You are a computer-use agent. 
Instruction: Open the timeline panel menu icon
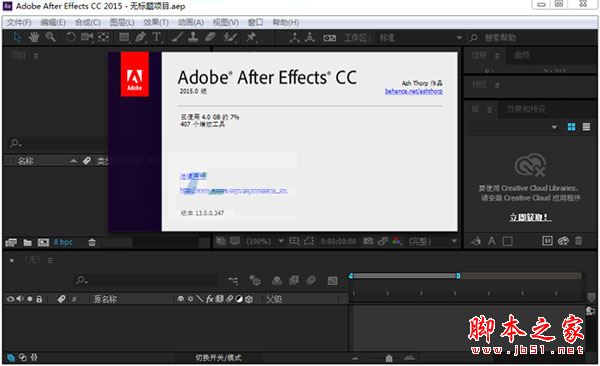[x=50, y=260]
